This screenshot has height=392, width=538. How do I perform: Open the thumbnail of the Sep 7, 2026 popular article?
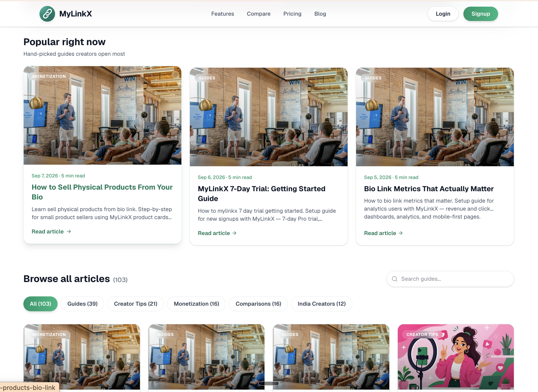103,116
